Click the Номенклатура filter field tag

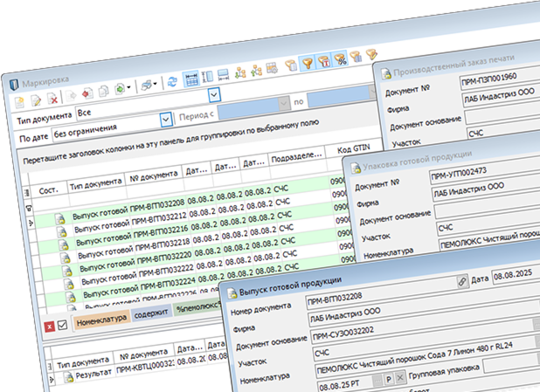pyautogui.click(x=100, y=319)
